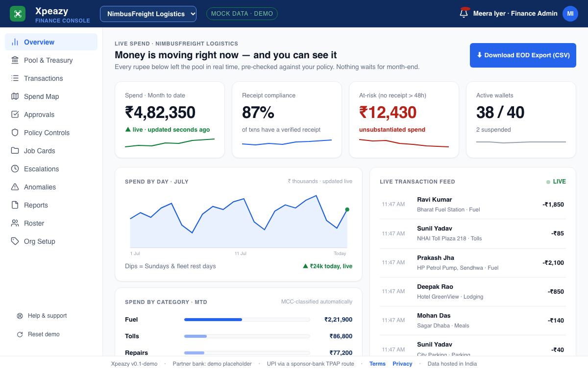The image size is (588, 372).
Task: Click the Xpeazy green logo icon
Action: (18, 14)
